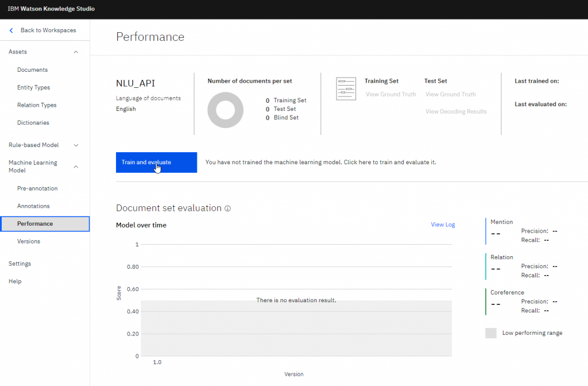Click the 'Last trained on:' label
The height and width of the screenshot is (386, 588).
[537, 81]
